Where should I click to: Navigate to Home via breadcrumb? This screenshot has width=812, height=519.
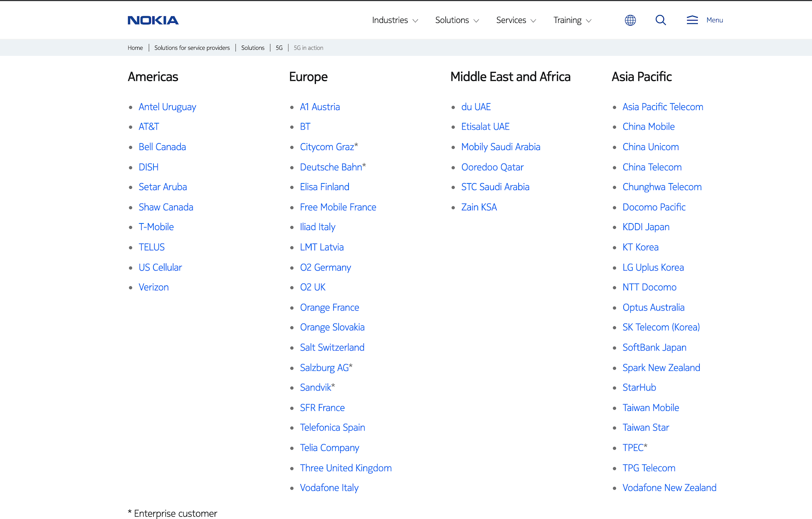[x=135, y=48]
